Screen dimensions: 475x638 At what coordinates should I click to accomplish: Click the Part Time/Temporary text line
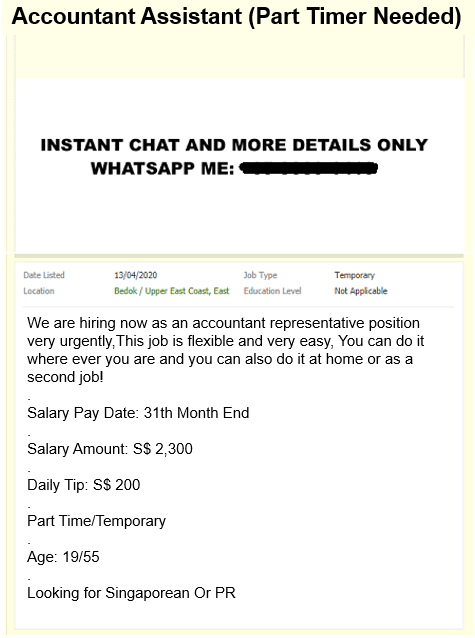pos(96,521)
